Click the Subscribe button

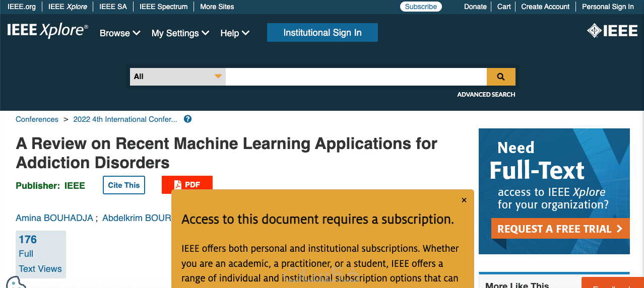point(421,7)
